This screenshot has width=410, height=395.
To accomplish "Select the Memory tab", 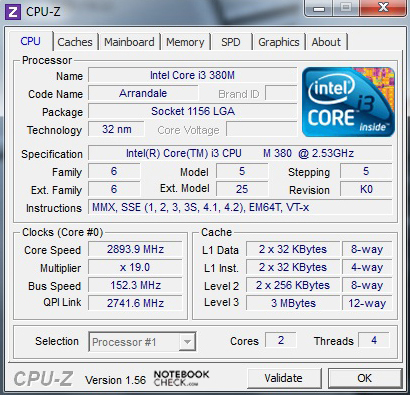I will click(x=185, y=42).
